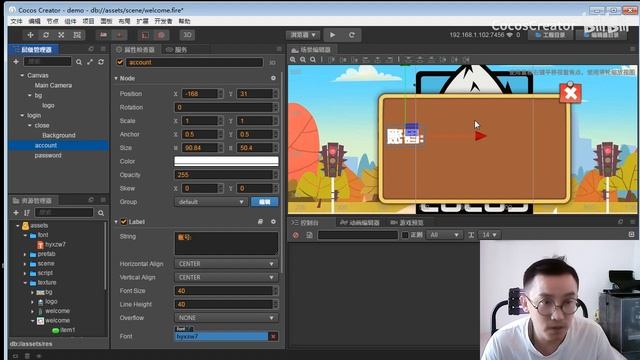This screenshot has width=640, height=360.
Task: Click the reset zoom icon in scene toolbar
Action: tap(313, 60)
